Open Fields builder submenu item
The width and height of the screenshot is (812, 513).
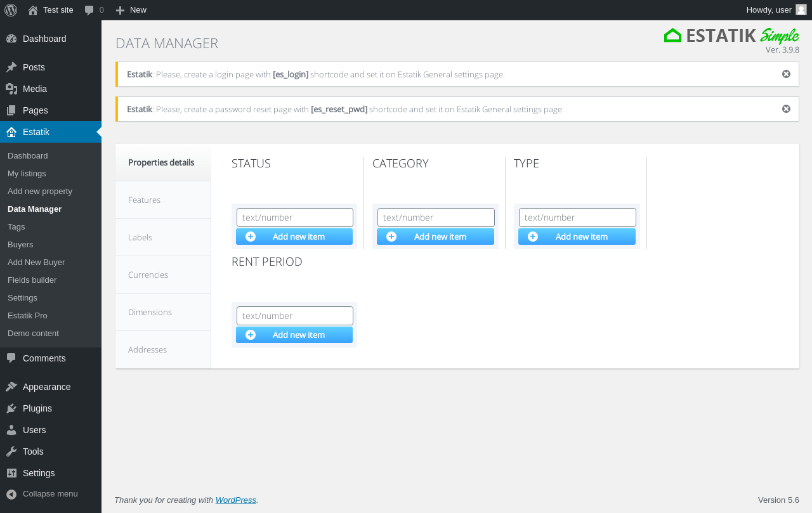(51, 280)
